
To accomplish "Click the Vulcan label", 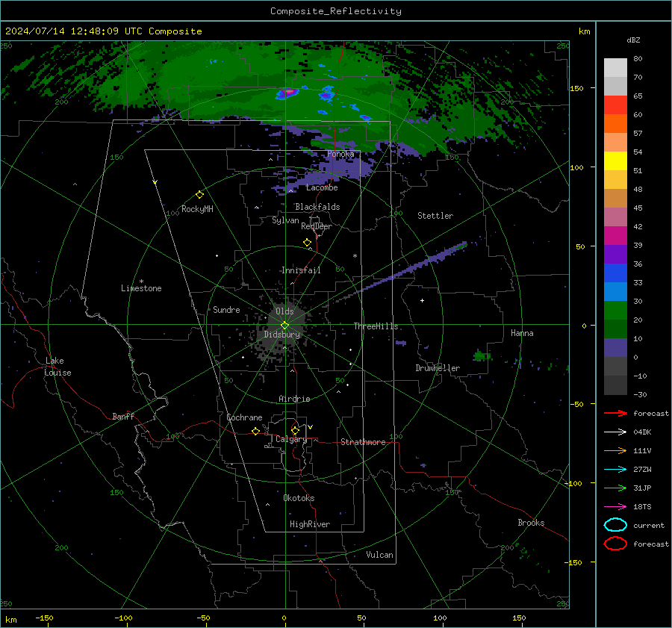I will point(379,555).
